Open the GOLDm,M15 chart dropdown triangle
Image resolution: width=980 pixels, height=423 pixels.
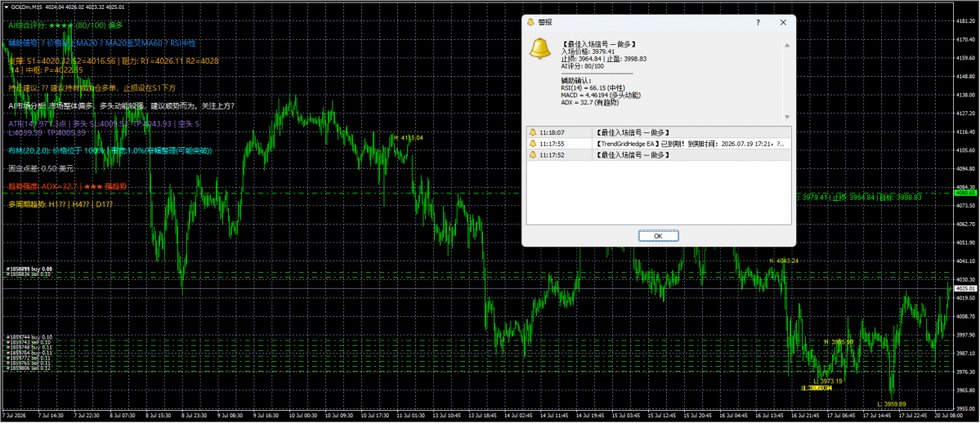click(7, 7)
